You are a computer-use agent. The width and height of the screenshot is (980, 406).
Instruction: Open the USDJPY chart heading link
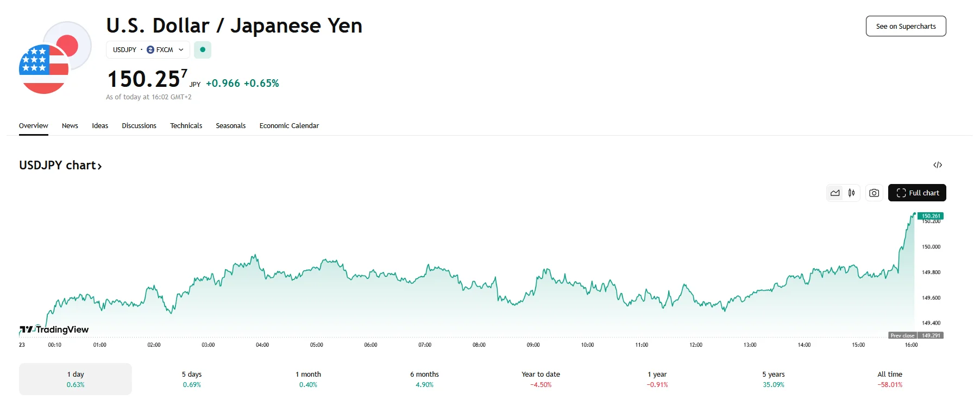click(x=60, y=165)
